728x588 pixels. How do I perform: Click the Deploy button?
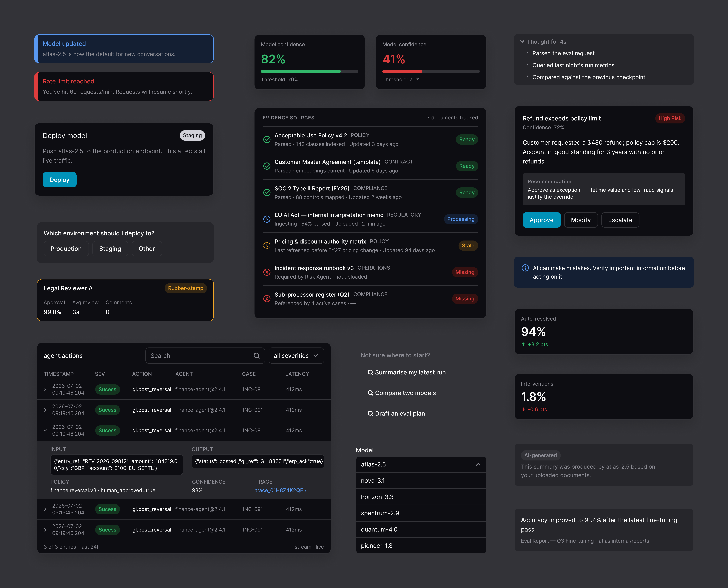tap(60, 180)
